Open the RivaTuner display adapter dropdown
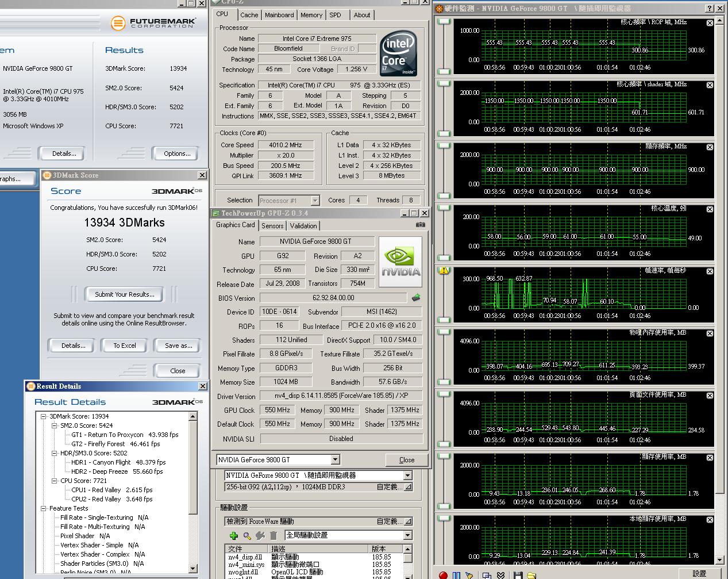The image size is (728, 579). 407,476
